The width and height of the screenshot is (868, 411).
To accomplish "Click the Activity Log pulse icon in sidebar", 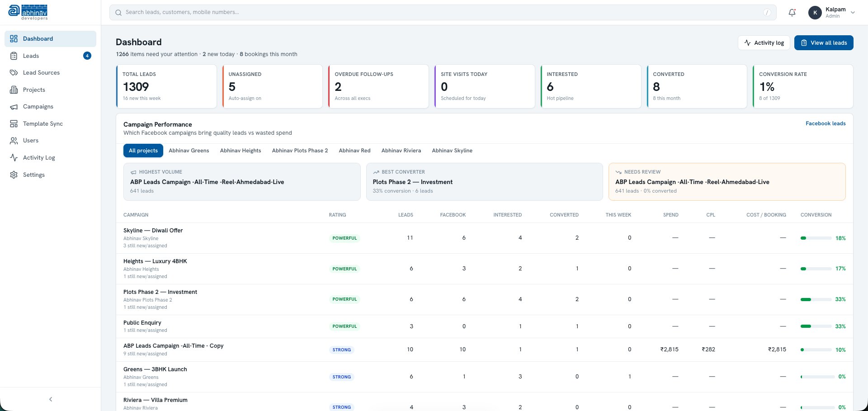I will tap(14, 157).
